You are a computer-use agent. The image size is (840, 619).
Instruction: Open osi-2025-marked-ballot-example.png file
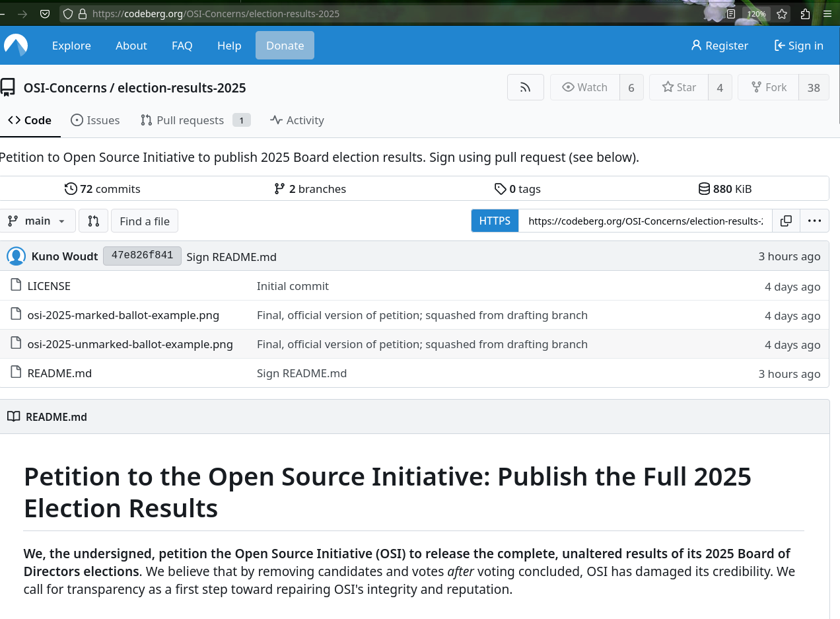pyautogui.click(x=123, y=315)
